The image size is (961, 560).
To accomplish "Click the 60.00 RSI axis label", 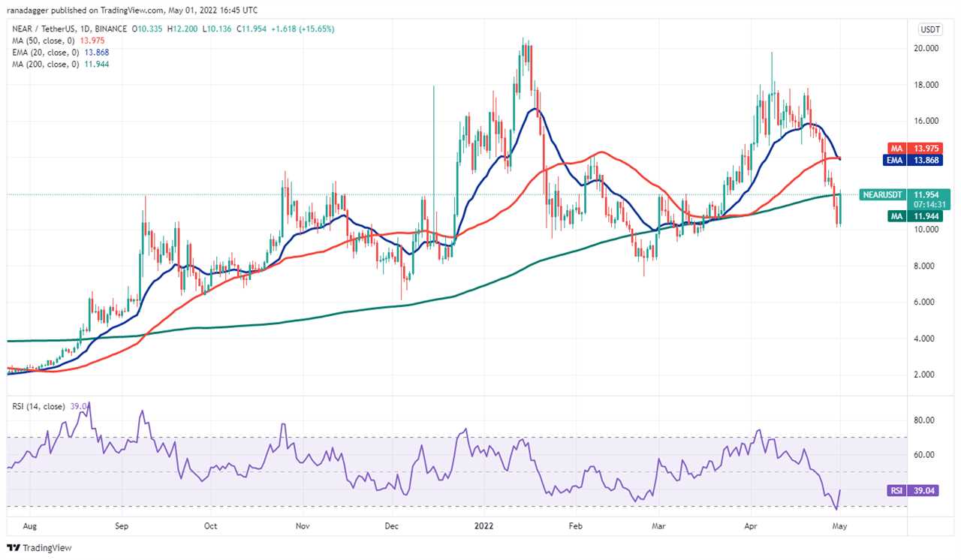I will pos(924,455).
